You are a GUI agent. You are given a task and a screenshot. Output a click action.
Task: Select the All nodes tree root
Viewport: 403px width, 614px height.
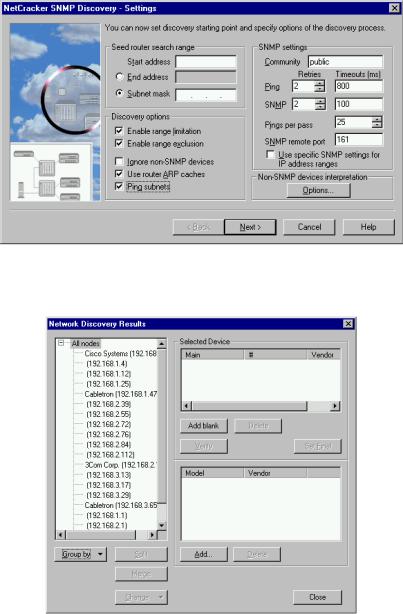[85, 343]
